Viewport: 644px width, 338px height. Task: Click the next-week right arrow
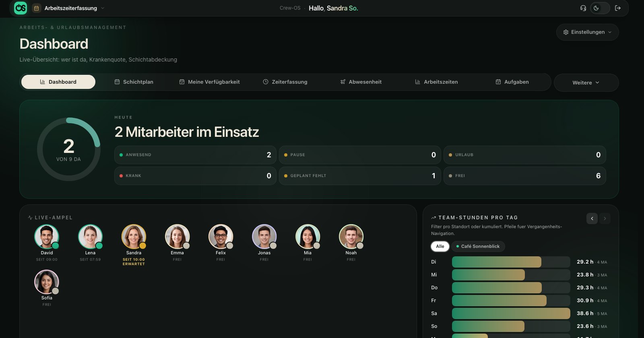coord(605,218)
